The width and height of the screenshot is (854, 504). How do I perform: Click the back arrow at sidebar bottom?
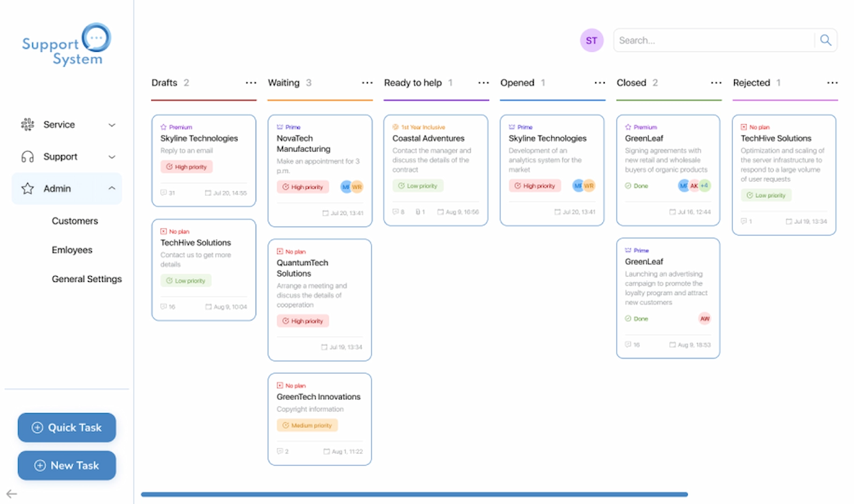coord(12,494)
